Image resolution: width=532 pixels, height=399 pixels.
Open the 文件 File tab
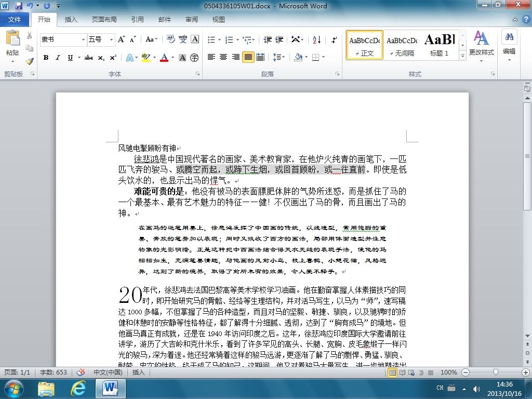coord(14,20)
